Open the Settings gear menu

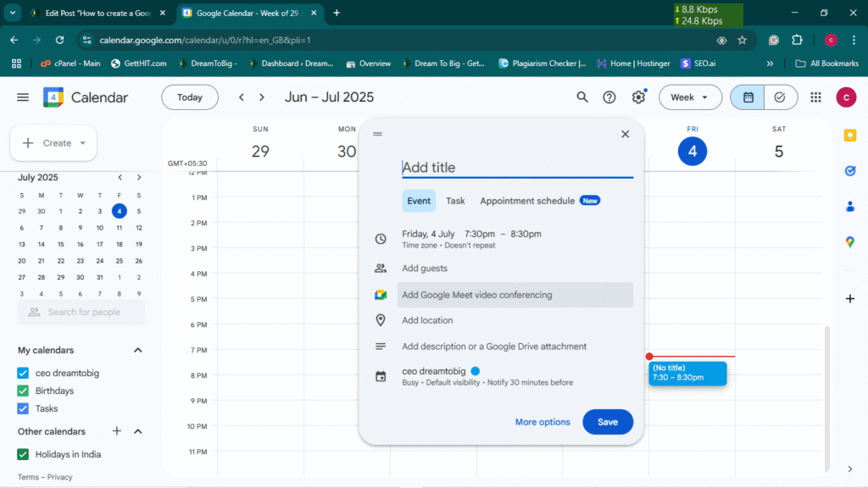click(x=638, y=97)
